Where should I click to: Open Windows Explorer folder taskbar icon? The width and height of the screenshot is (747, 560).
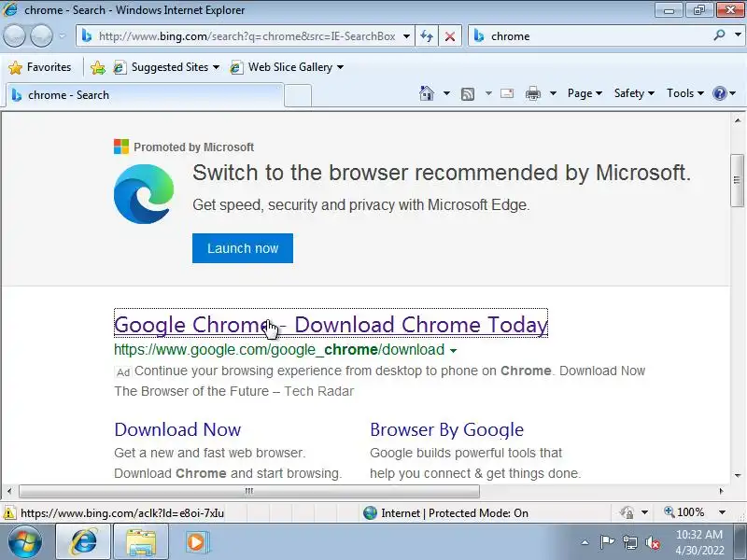pos(141,542)
